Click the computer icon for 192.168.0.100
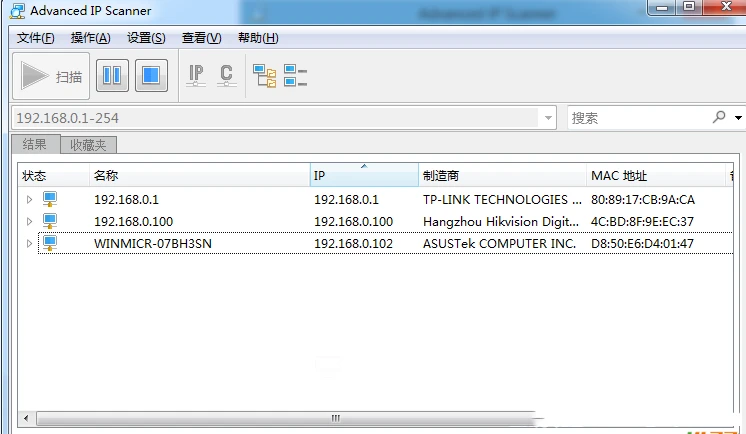This screenshot has width=746, height=434. (x=49, y=221)
